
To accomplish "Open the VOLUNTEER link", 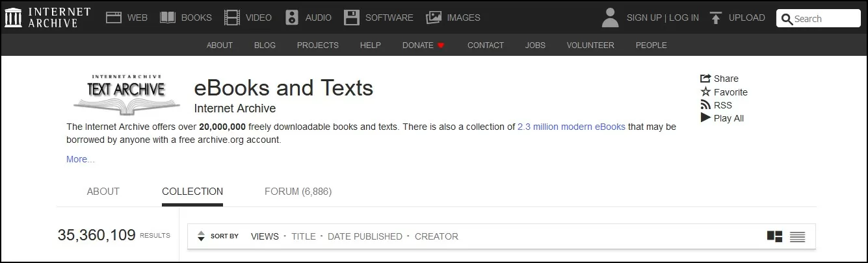I will 590,45.
